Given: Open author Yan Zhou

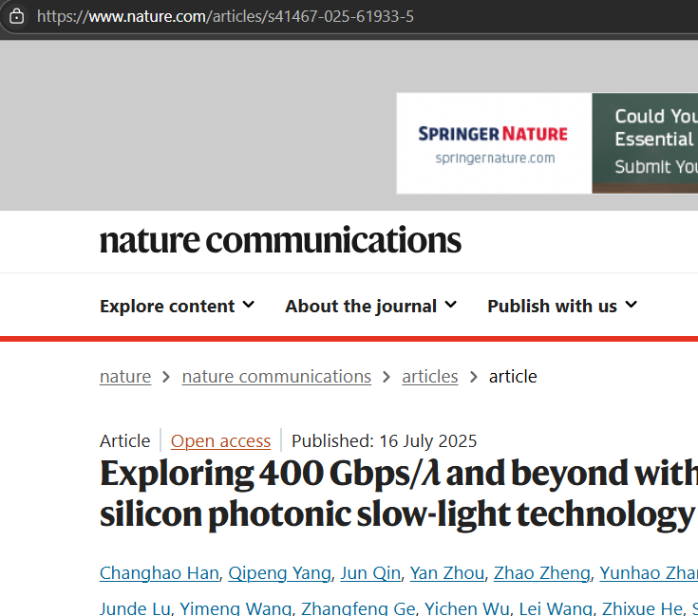Looking at the screenshot, I should (447, 573).
